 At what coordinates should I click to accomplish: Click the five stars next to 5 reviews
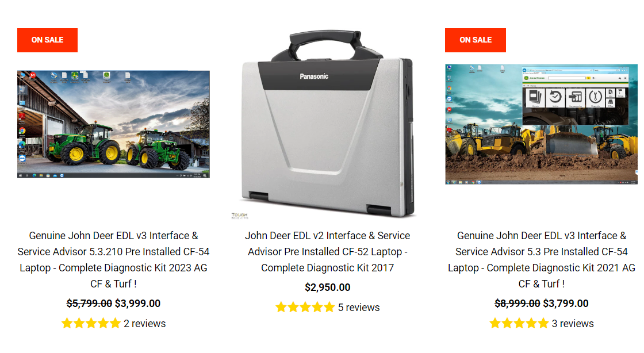point(305,308)
